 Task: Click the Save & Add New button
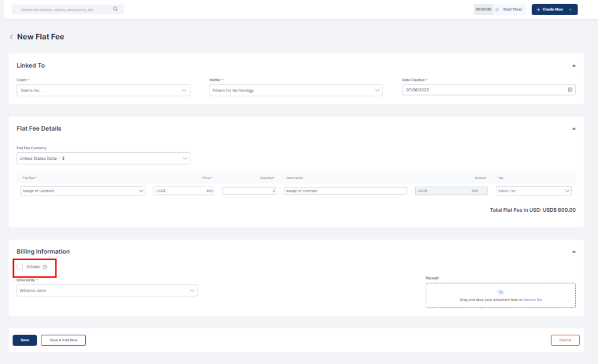[x=63, y=340]
